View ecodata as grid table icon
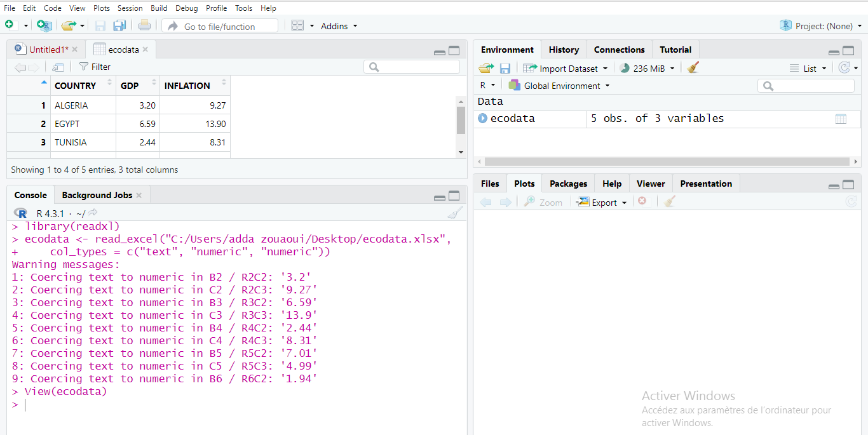This screenshot has height=435, width=868. pyautogui.click(x=841, y=119)
